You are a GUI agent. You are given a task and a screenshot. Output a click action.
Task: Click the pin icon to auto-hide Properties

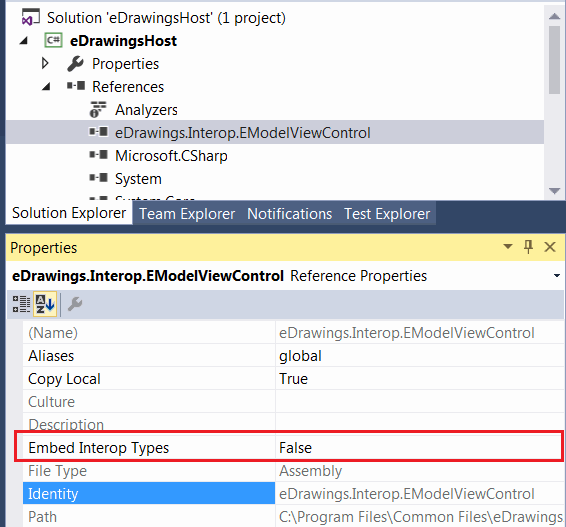528,247
